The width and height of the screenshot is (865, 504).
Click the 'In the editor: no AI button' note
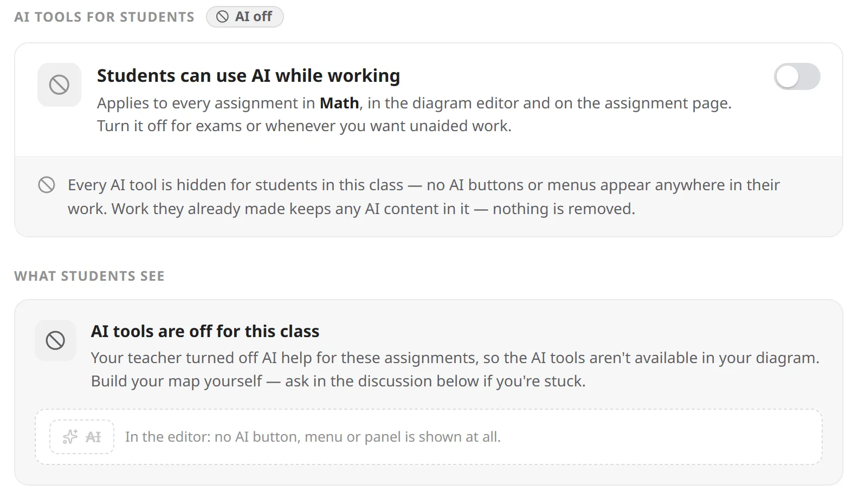coord(313,437)
